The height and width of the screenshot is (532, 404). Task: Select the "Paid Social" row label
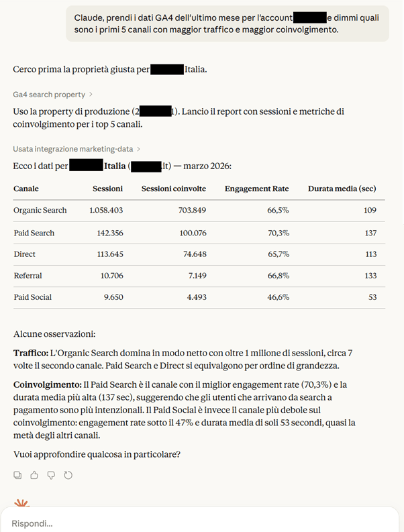click(33, 297)
